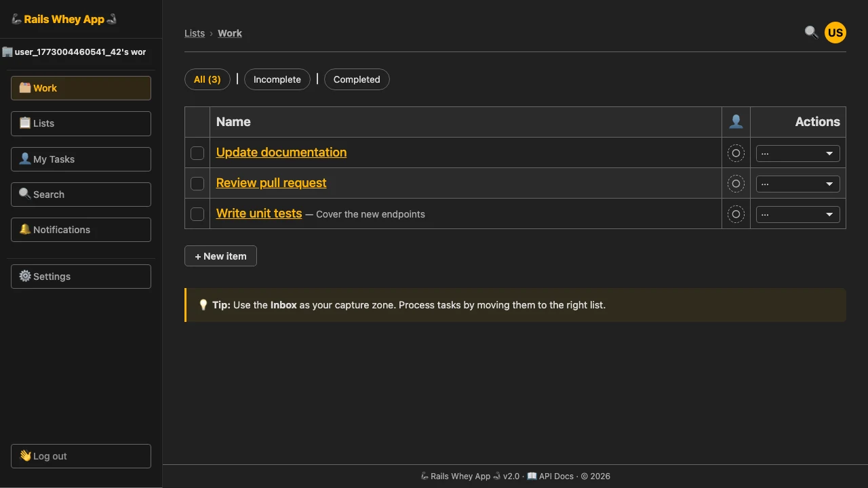868x488 pixels.
Task: Click the assignee circle for Review pull request
Action: [x=736, y=184]
